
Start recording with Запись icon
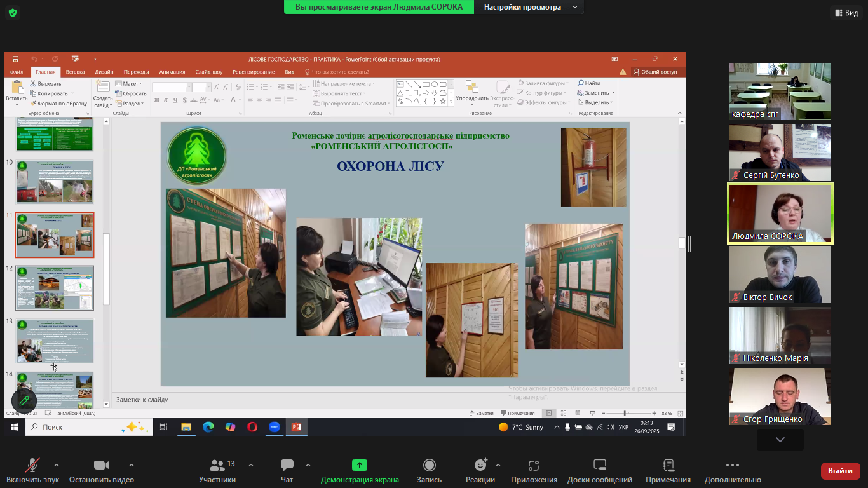coord(429,466)
